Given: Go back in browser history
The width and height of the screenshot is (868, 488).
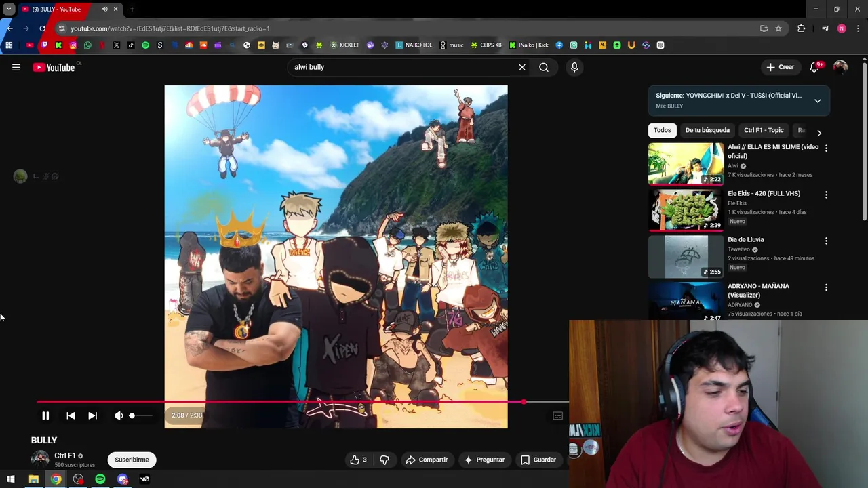Looking at the screenshot, I should click(9, 28).
